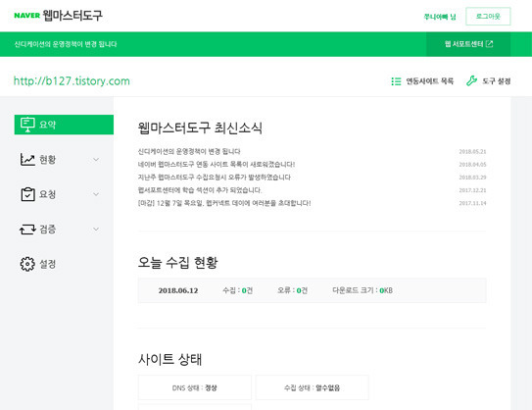Click the banner notice 신디케이션의 운영정책이 변경 됩니다
Image resolution: width=532 pixels, height=410 pixels.
66,44
